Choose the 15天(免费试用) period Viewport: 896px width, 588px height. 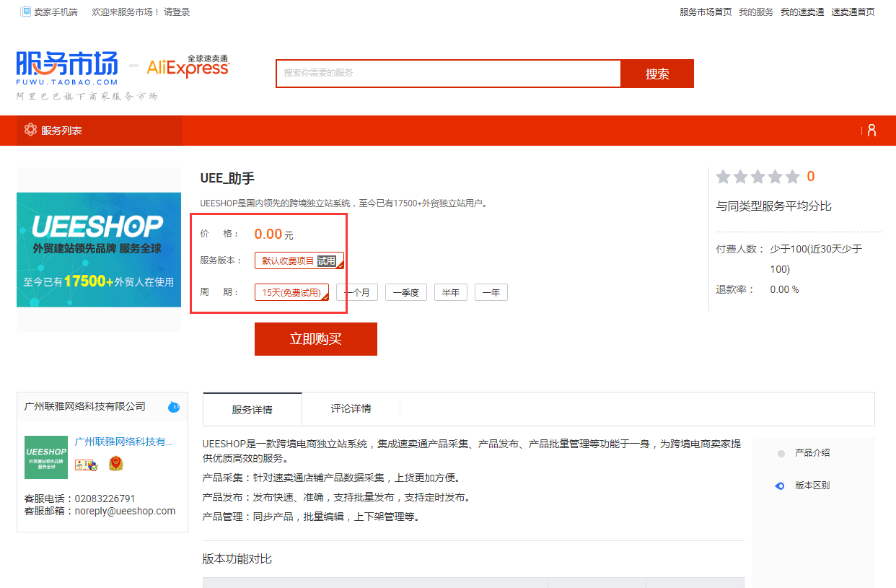[x=292, y=292]
